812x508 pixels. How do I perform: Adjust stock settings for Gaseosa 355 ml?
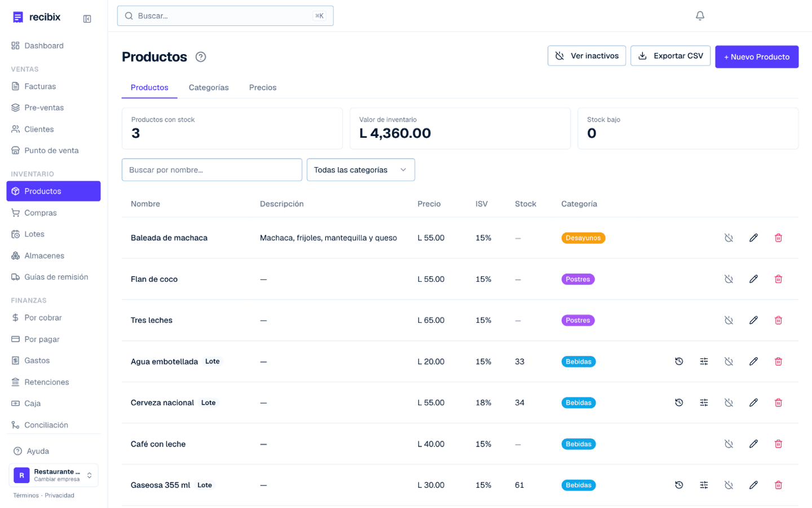[x=704, y=485]
